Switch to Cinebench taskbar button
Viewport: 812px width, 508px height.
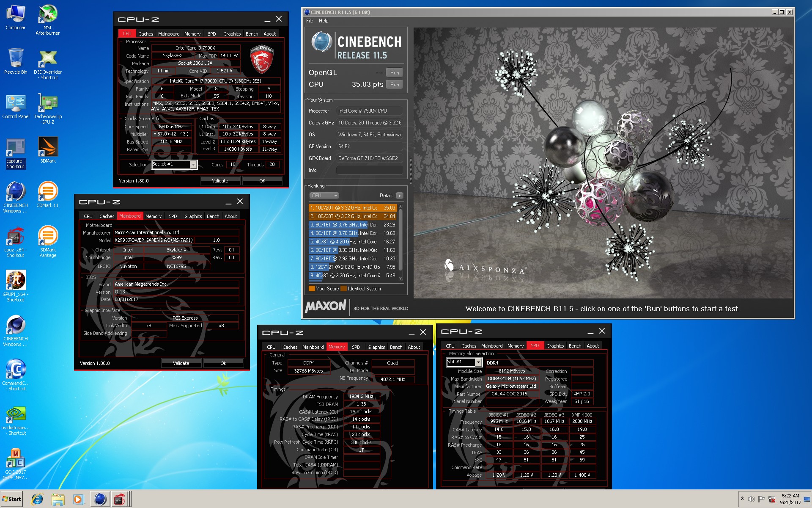coord(100,499)
